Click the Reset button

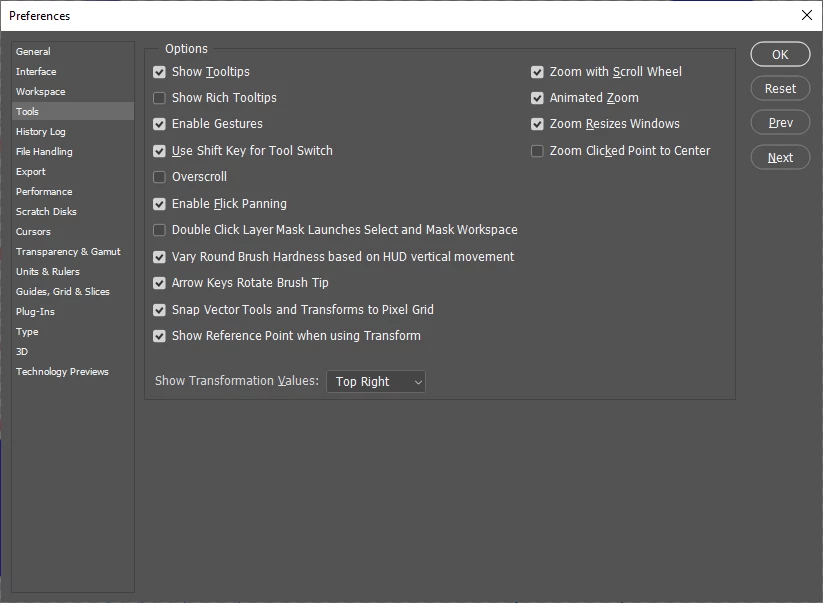[x=780, y=89]
